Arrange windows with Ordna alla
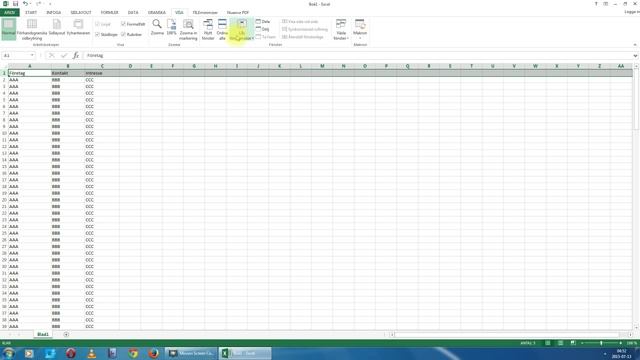Screen dimensions: 640x360 222,29
